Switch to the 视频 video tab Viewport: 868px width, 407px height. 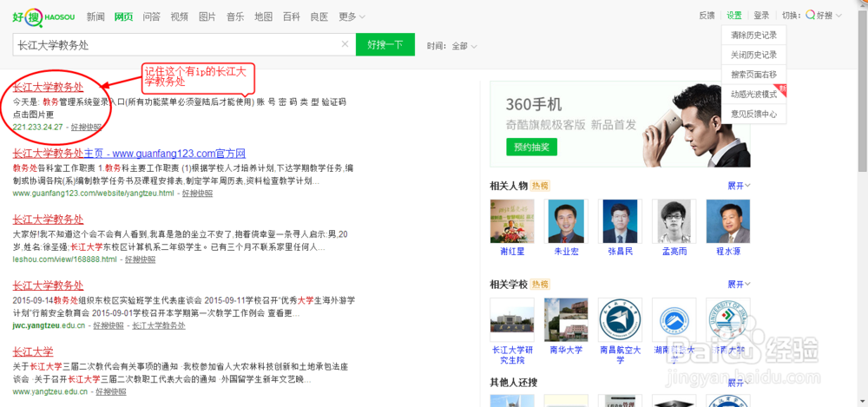coord(180,16)
